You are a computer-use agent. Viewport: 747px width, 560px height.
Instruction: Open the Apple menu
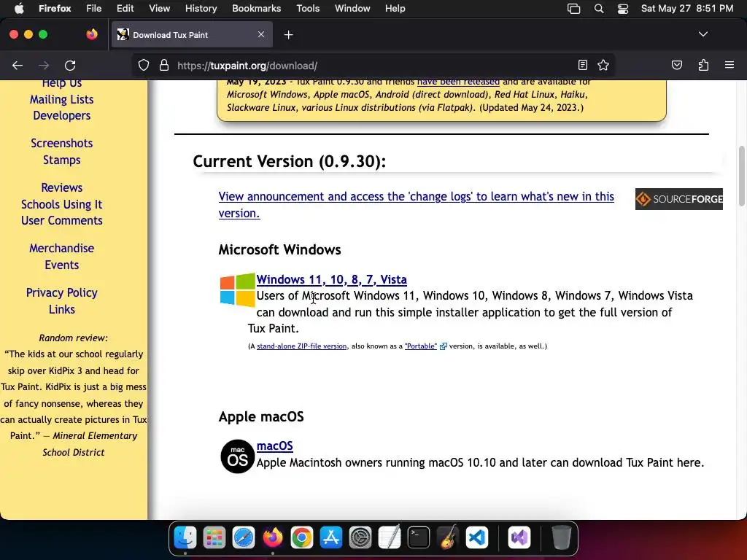pyautogui.click(x=19, y=9)
